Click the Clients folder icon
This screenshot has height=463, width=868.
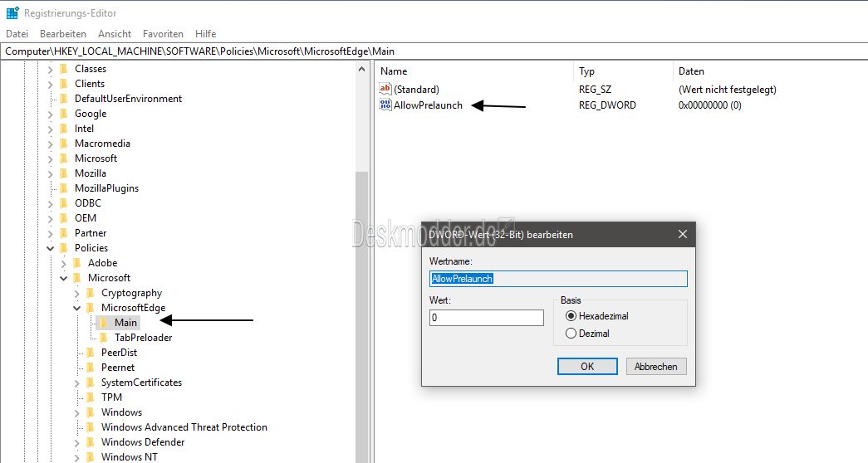[x=64, y=84]
